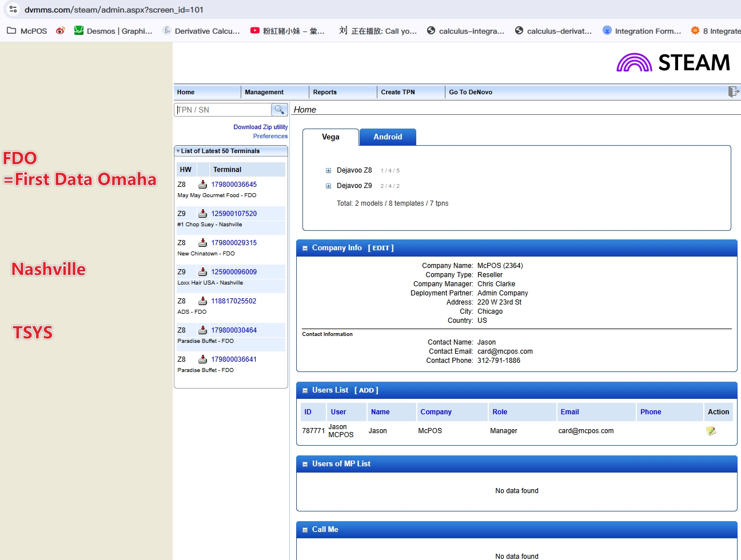Collapse the Call Me panel
The width and height of the screenshot is (741, 560).
point(305,530)
